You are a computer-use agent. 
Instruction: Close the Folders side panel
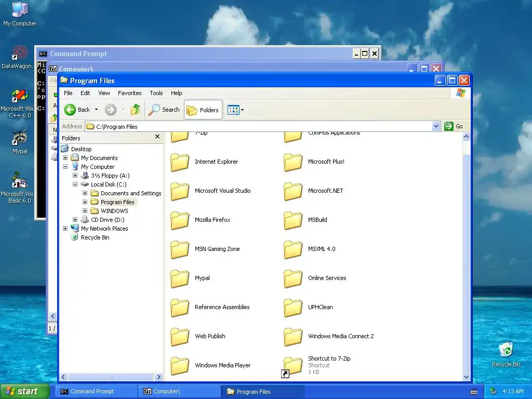(157, 137)
